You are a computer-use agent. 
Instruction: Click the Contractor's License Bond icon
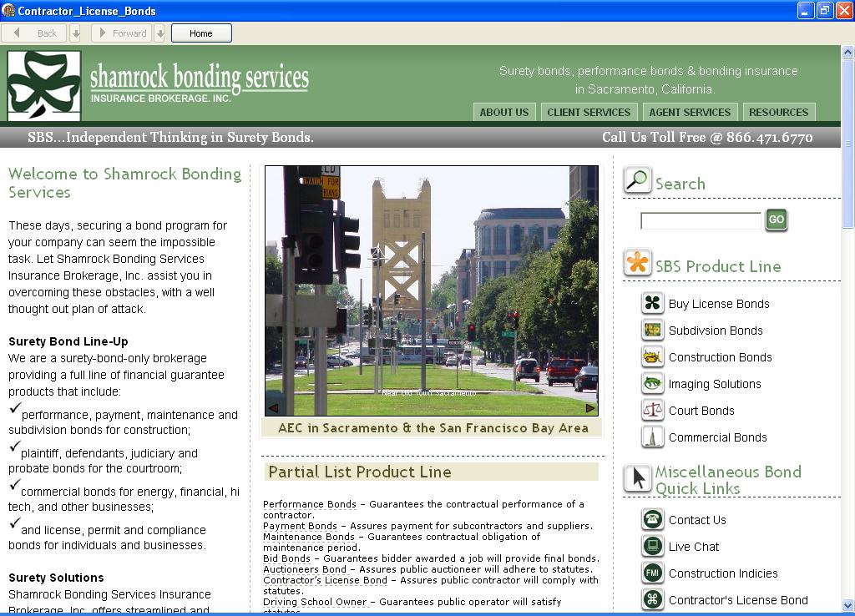coord(653,599)
